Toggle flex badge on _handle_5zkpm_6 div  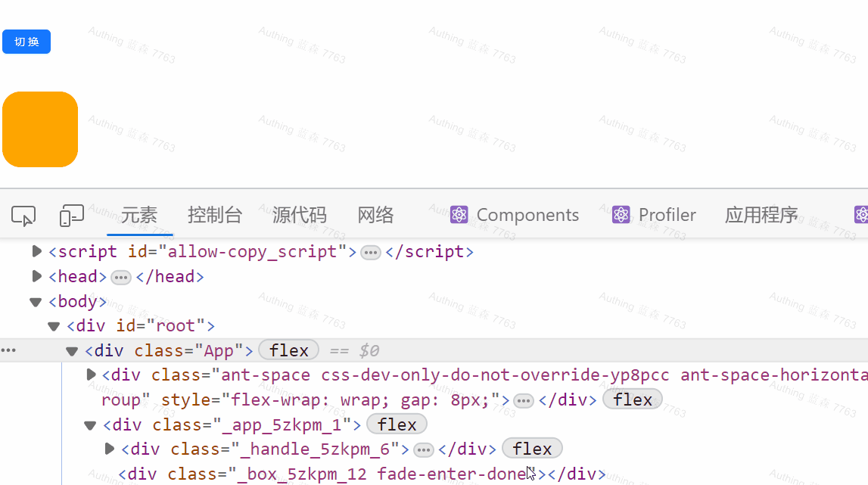(532, 449)
